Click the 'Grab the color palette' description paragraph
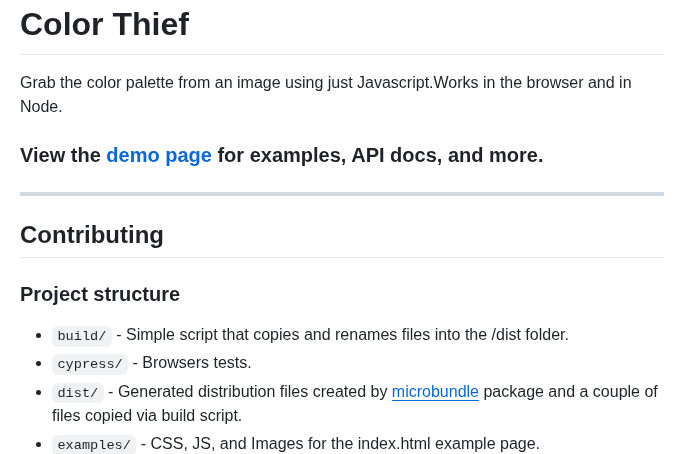Image resolution: width=683 pixels, height=454 pixels. point(326,94)
